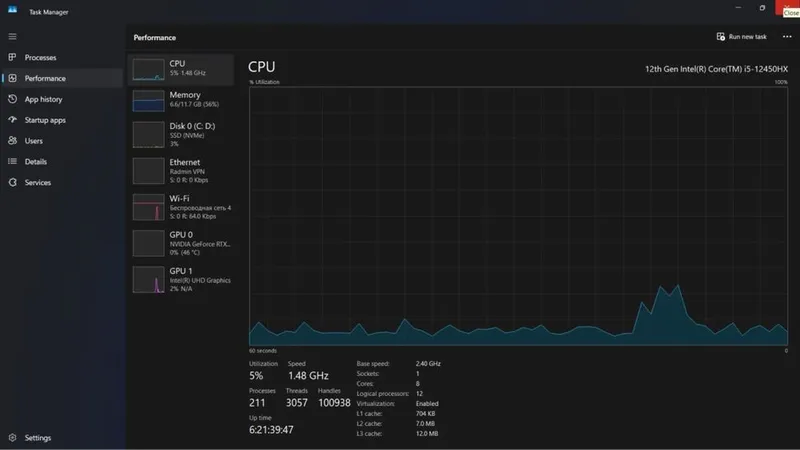Click the Task Manager app icon
Image resolution: width=800 pixels, height=450 pixels.
pyautogui.click(x=12, y=10)
